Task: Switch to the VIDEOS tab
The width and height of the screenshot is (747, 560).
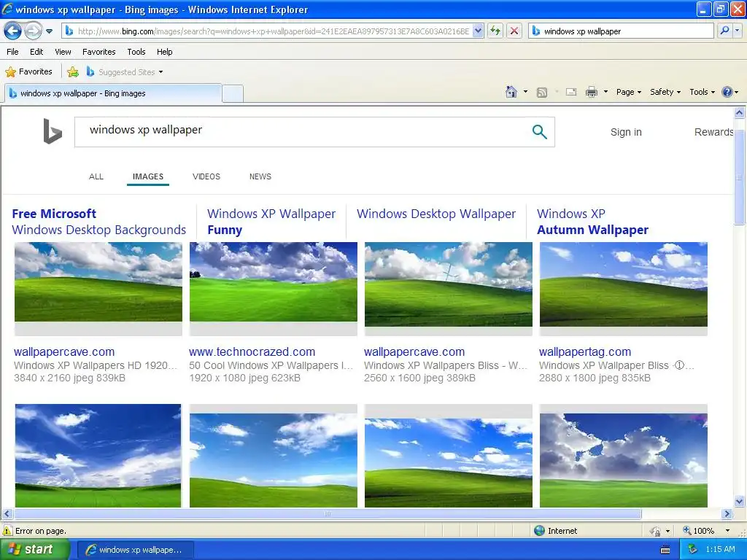Action: [x=206, y=176]
